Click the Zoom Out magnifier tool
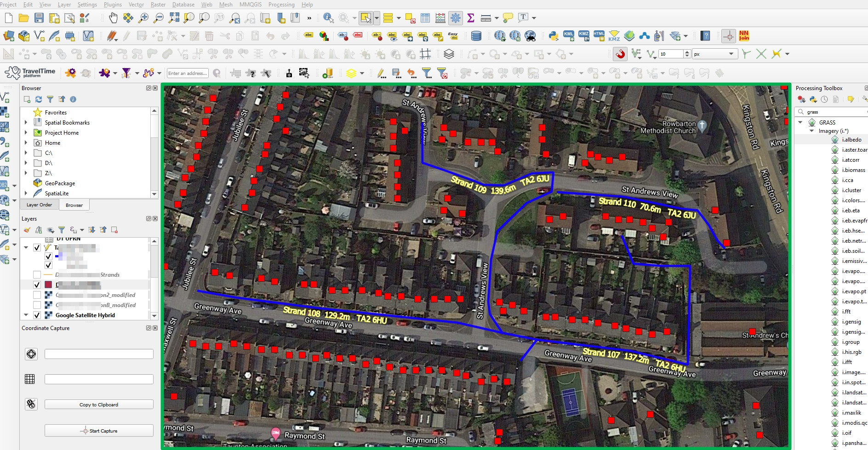868x450 pixels. point(159,18)
